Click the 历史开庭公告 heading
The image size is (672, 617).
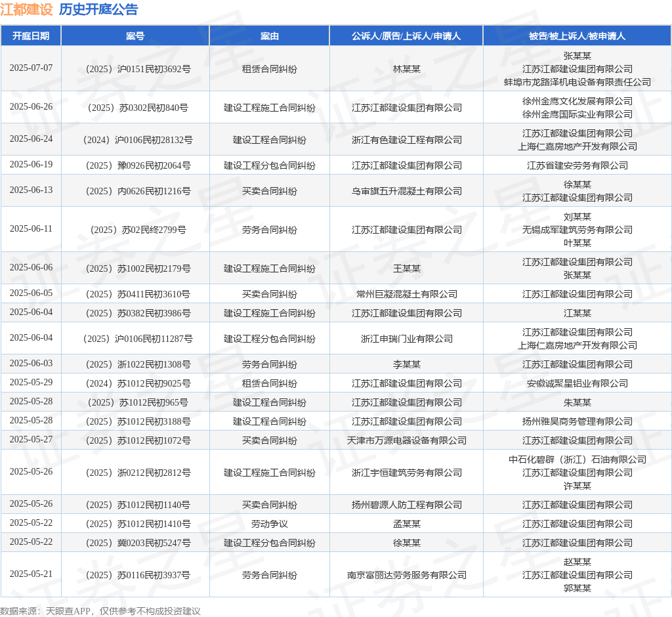click(x=98, y=9)
